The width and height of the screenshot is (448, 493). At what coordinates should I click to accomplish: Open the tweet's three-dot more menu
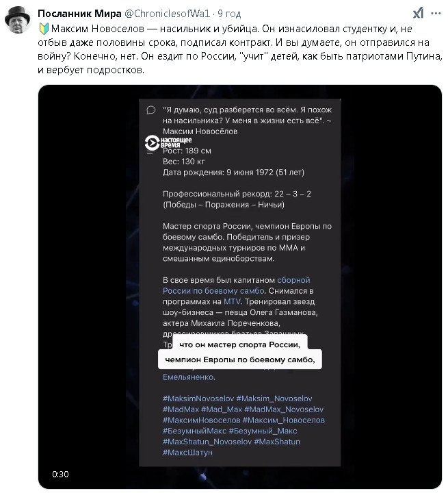[436, 14]
